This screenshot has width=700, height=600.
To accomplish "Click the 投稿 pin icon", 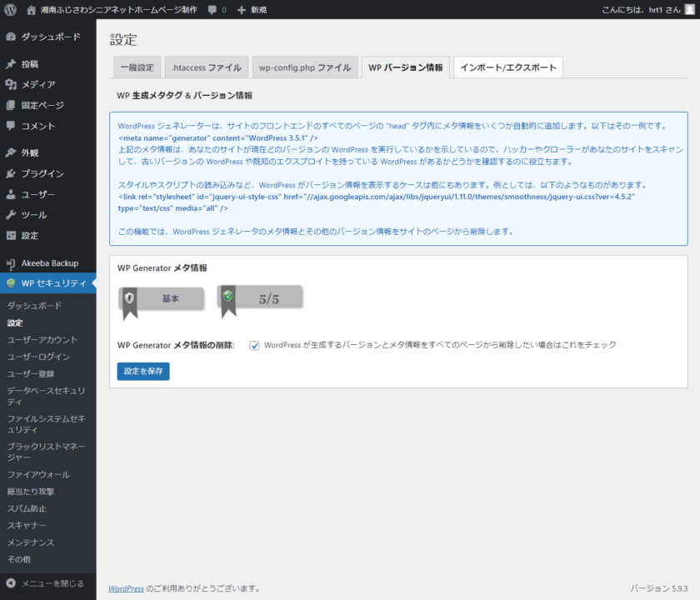I will pos(11,64).
